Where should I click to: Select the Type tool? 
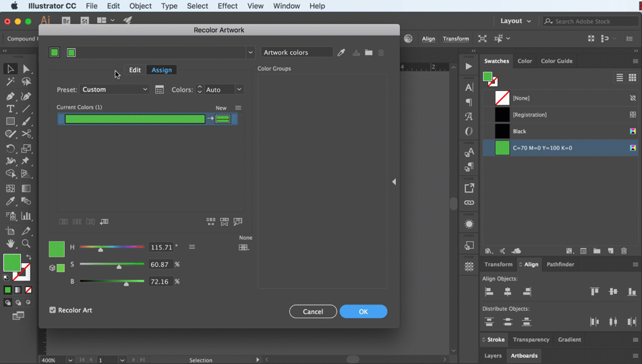click(x=11, y=109)
